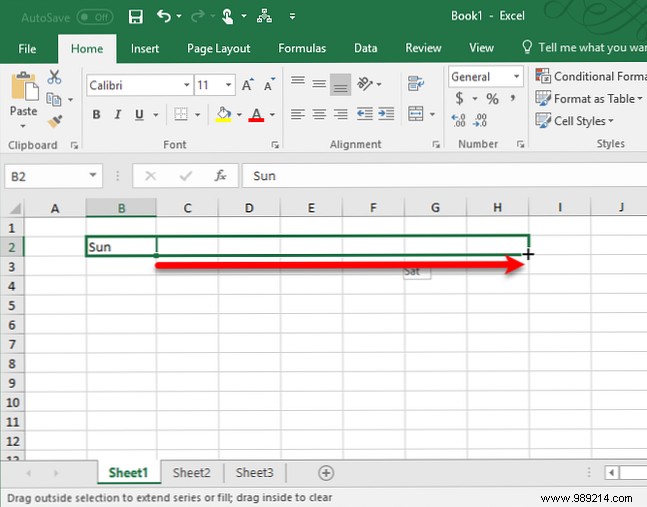Screen dimensions: 647x507
Task: Apply comma style format
Action: [512, 98]
